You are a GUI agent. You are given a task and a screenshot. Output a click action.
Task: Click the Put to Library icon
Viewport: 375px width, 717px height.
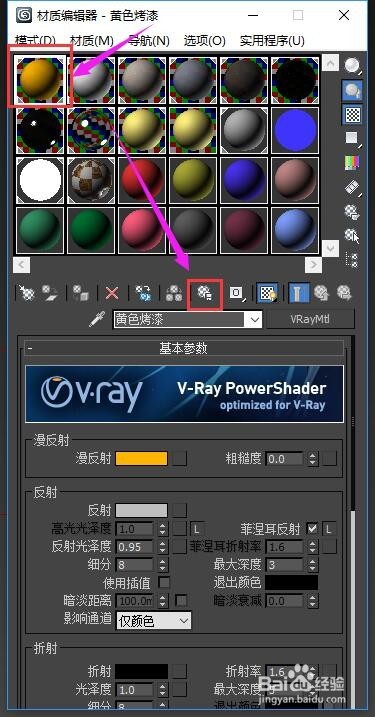[204, 293]
